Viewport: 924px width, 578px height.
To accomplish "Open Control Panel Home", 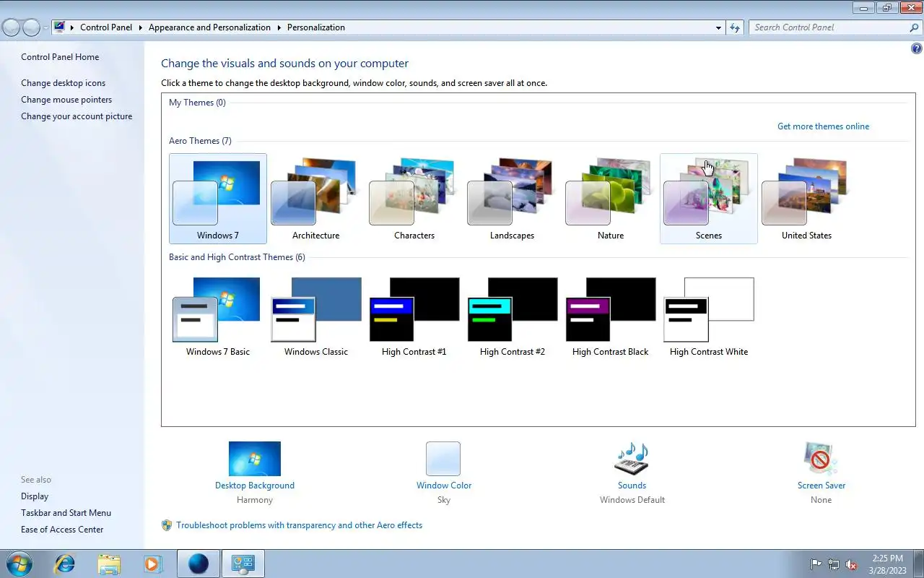I will tap(60, 57).
